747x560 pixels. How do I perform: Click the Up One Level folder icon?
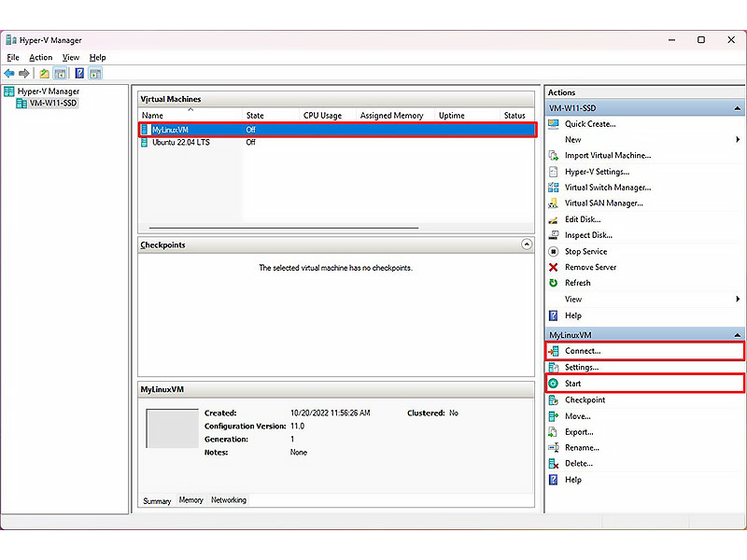tap(44, 74)
